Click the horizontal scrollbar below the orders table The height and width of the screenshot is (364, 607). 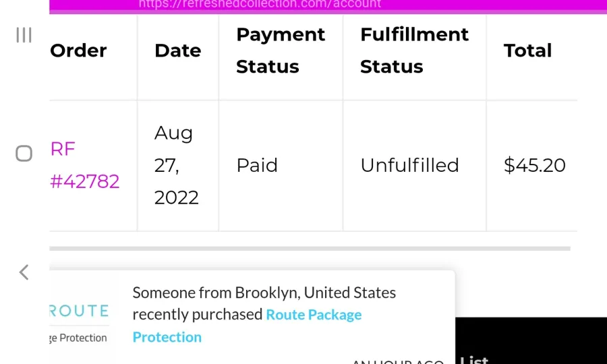coord(310,249)
